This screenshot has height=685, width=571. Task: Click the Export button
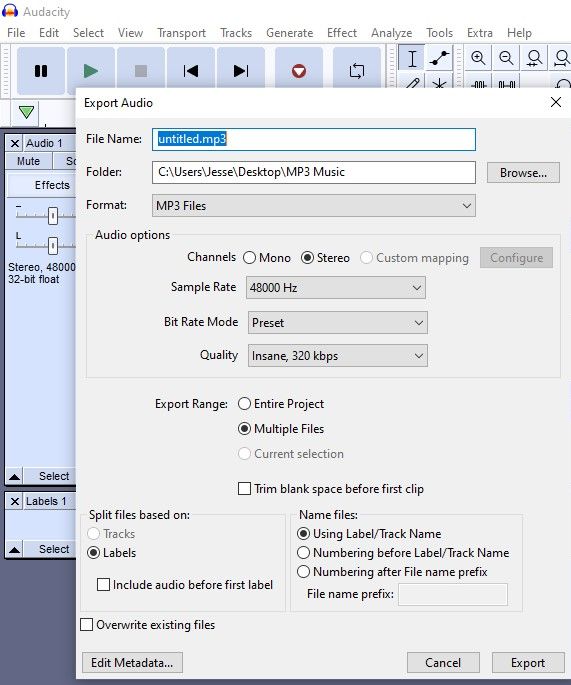click(528, 663)
